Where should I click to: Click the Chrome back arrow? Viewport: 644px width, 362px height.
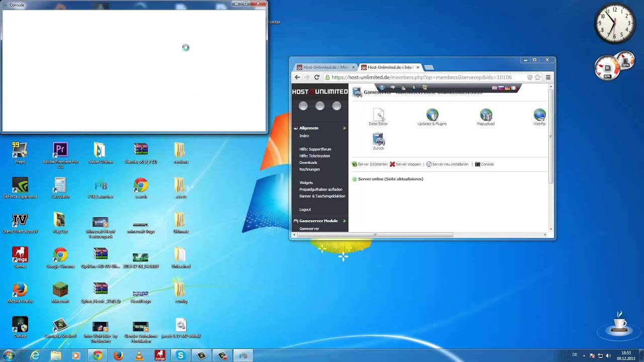click(297, 77)
